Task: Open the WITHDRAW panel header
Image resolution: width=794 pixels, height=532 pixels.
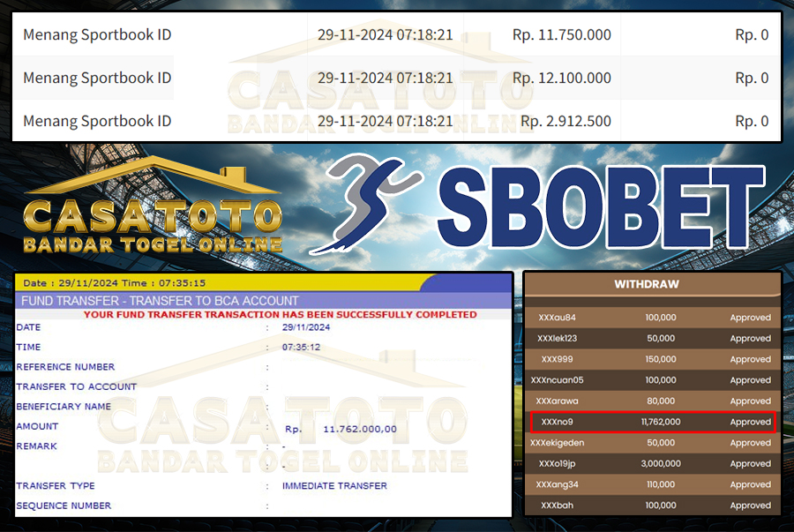Action: [652, 285]
